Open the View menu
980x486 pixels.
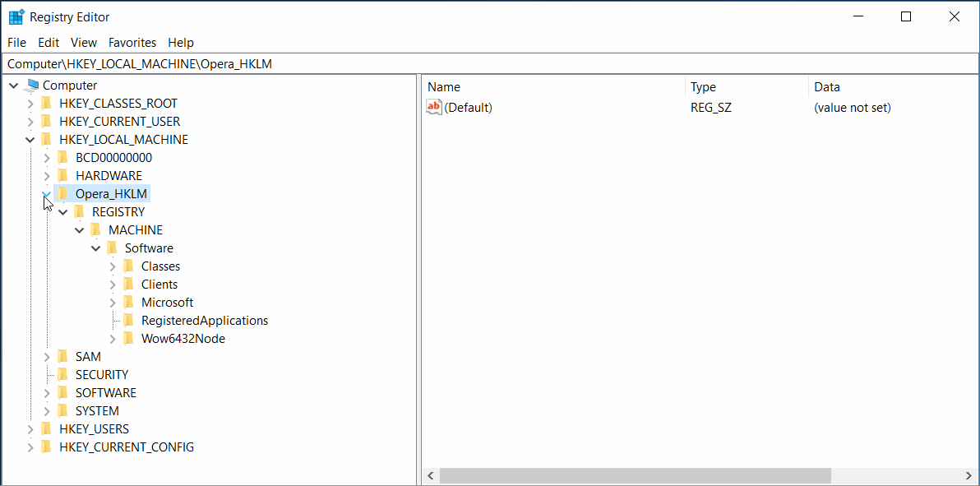click(84, 43)
